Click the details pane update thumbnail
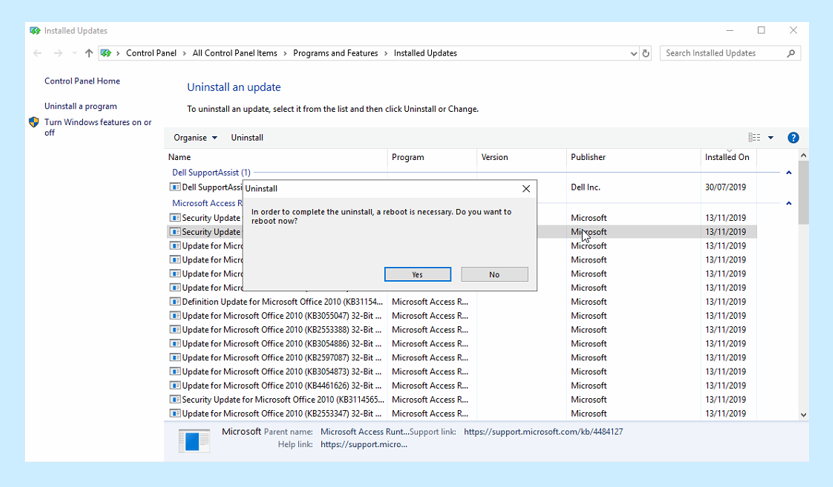 (194, 441)
